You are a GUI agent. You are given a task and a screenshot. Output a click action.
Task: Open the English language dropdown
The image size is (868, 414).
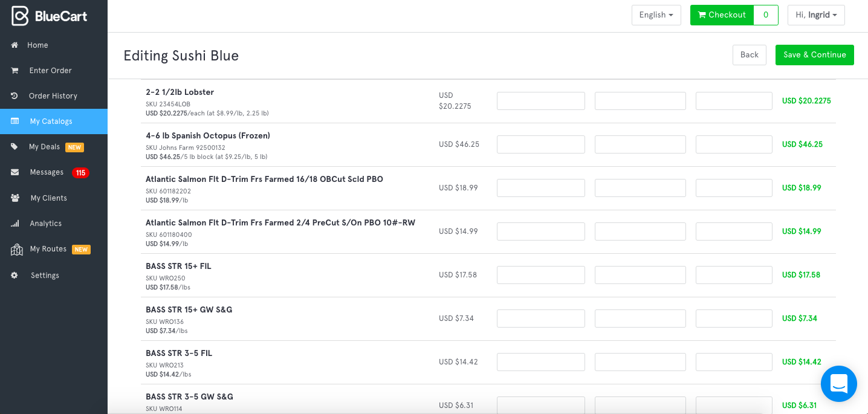pyautogui.click(x=656, y=15)
